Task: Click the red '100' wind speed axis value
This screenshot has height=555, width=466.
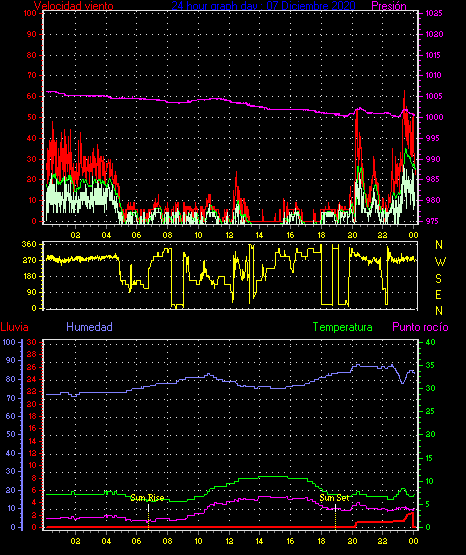Action: pos(30,13)
